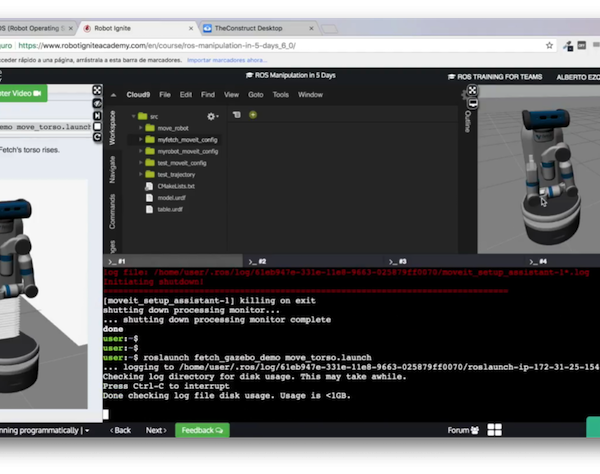This screenshot has width=600, height=474.
Task: Collapse the Cloud9 menu bar with the up arrow
Action: 114,95
